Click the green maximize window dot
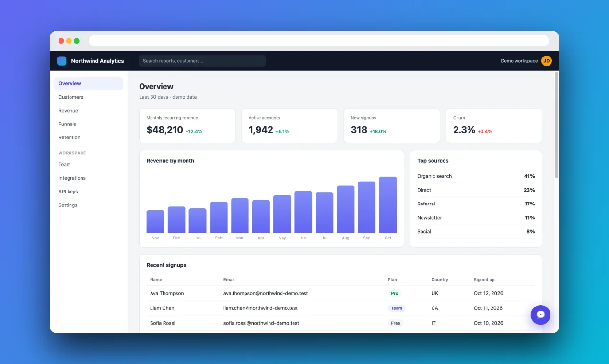This screenshot has width=609, height=364. click(x=77, y=41)
